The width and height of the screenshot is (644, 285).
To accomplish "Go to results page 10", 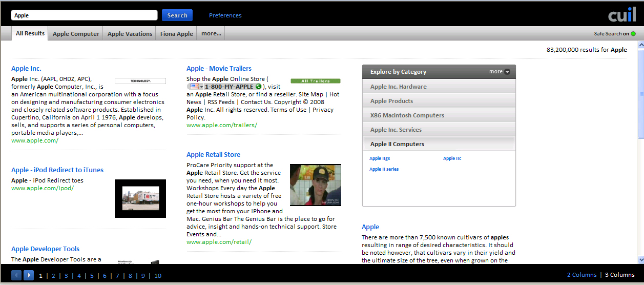I will coord(158,276).
